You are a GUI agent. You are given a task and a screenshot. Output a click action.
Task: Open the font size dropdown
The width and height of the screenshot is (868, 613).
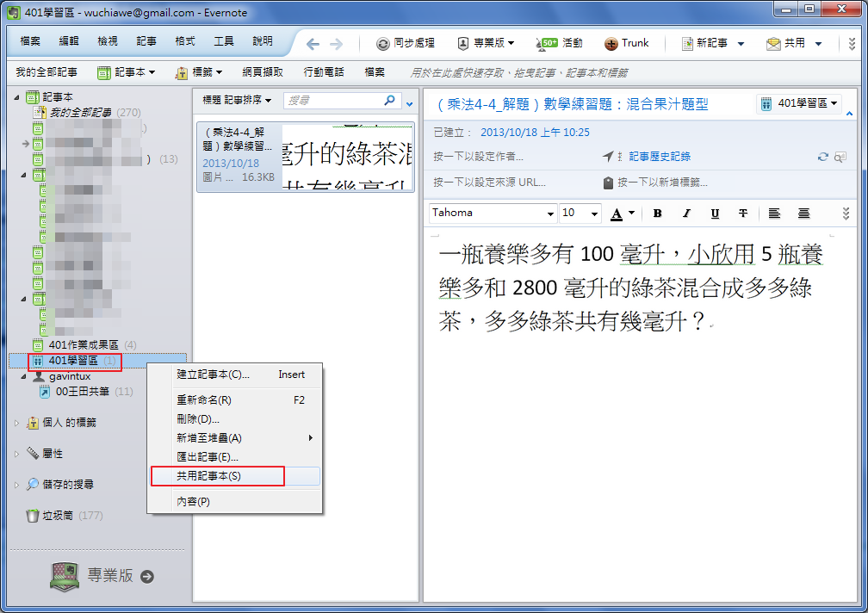[594, 214]
